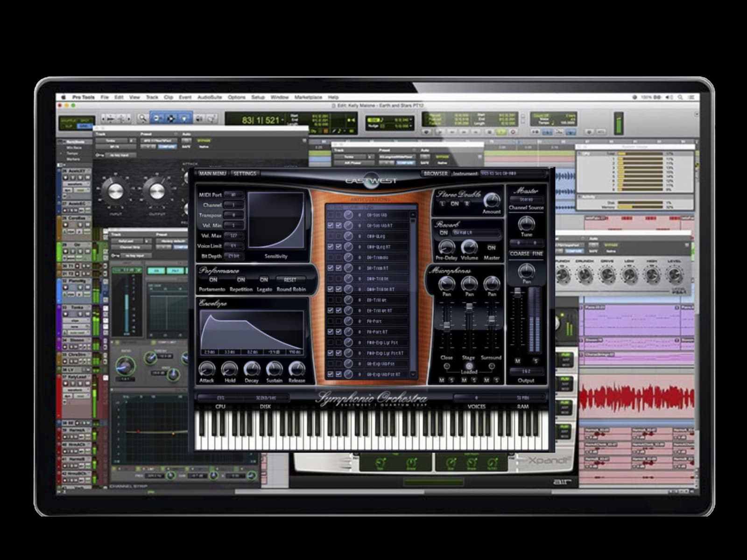Image resolution: width=747 pixels, height=560 pixels.
Task: Click the C#0-QLeg articulation level knob
Action: point(348,236)
